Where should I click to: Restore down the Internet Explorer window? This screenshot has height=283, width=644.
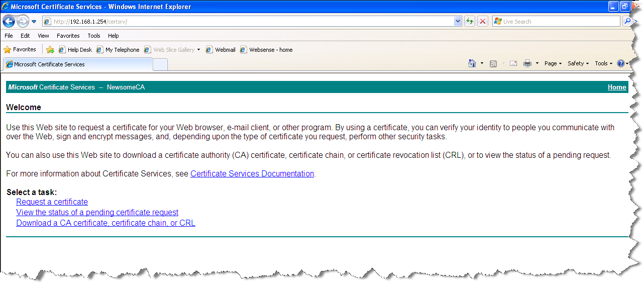coord(624,7)
